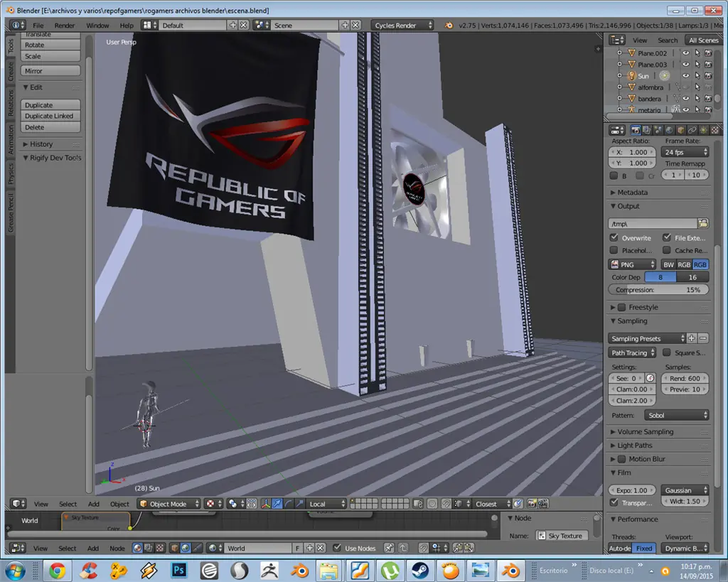Open the File menu

click(x=38, y=26)
